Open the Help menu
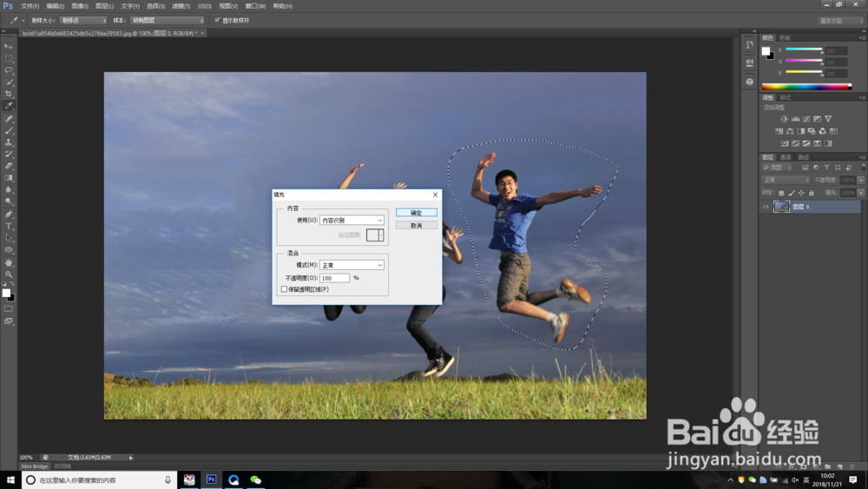This screenshot has height=489, width=868. pyautogui.click(x=282, y=6)
